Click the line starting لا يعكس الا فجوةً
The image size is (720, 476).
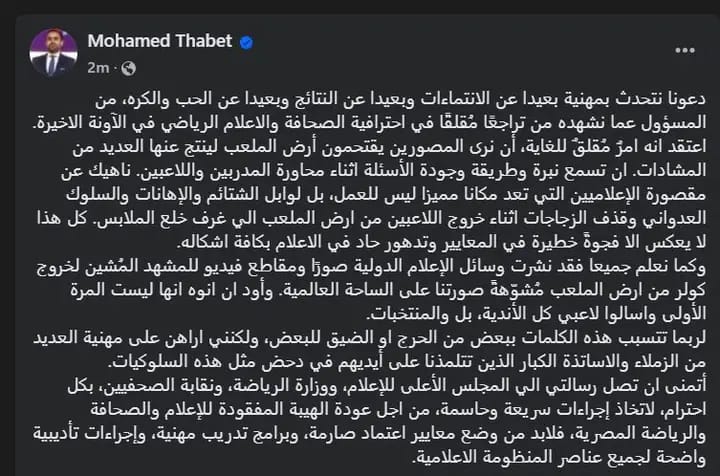442,242
